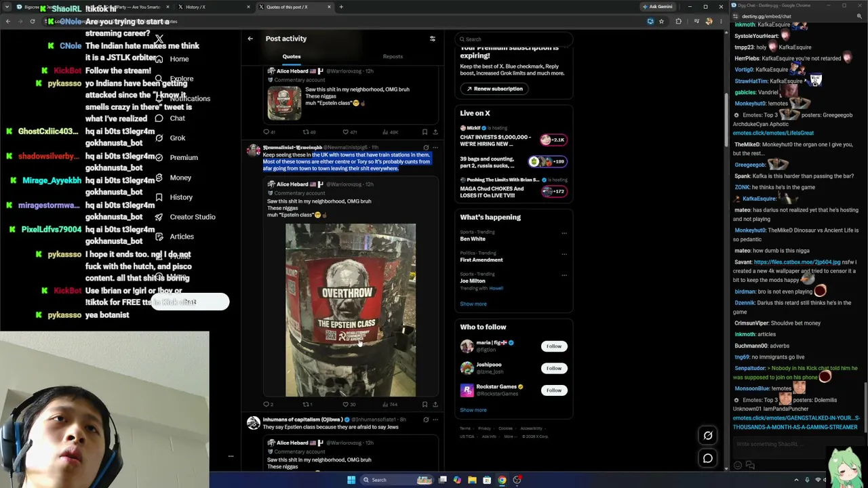Screen dimensions: 868x488
Task: Open Inhumans of capitalism profile avatar
Action: click(x=254, y=424)
